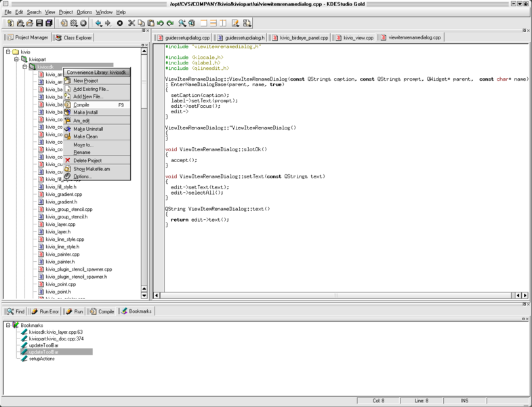The image size is (532, 407).
Task: Cut selection using the scissors icon
Action: 131,23
